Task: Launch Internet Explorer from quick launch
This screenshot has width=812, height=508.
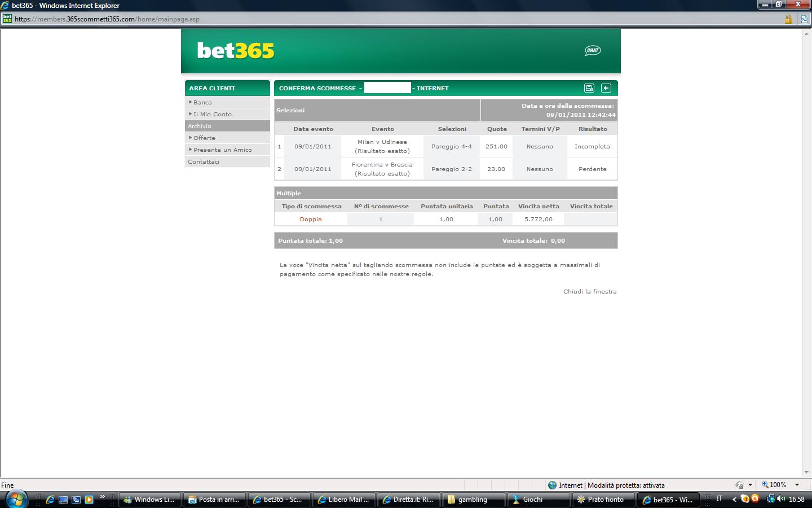Action: pyautogui.click(x=50, y=500)
